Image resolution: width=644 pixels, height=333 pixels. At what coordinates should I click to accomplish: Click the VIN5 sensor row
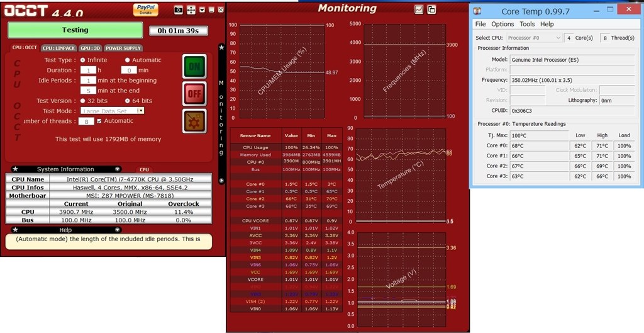pyautogui.click(x=286, y=257)
